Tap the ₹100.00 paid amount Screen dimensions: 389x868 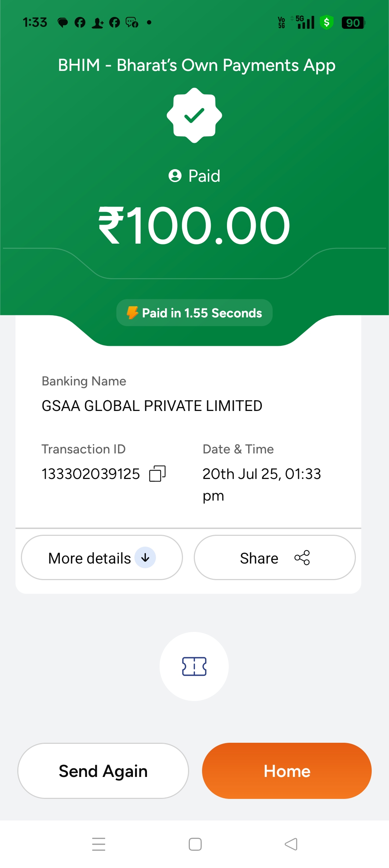coord(194,226)
